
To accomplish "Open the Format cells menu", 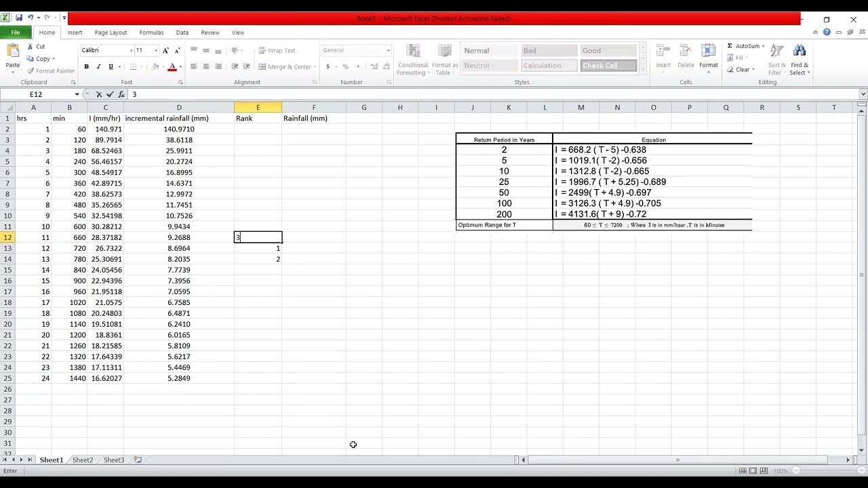I will tap(709, 58).
